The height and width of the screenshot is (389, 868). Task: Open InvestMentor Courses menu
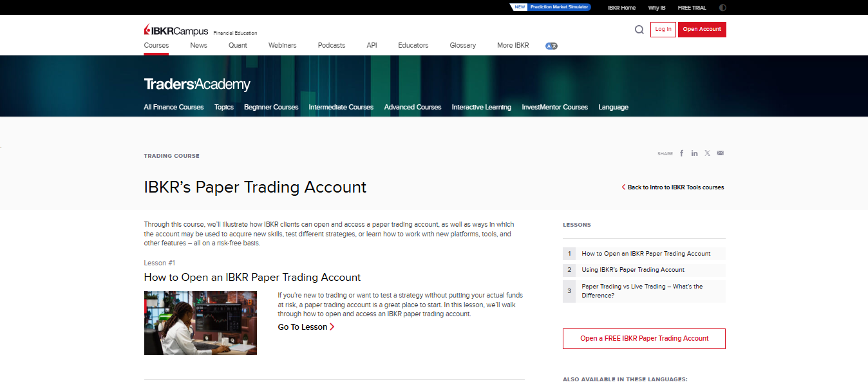[x=555, y=108]
